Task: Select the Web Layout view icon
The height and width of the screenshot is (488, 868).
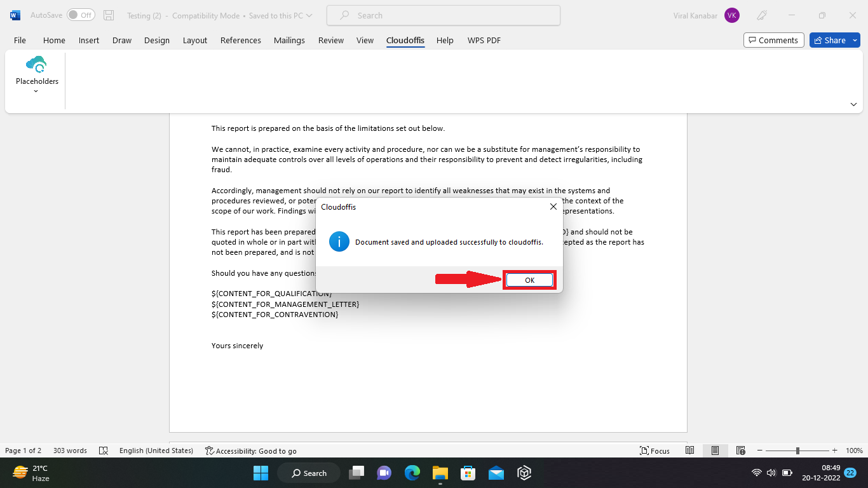Action: (740, 451)
